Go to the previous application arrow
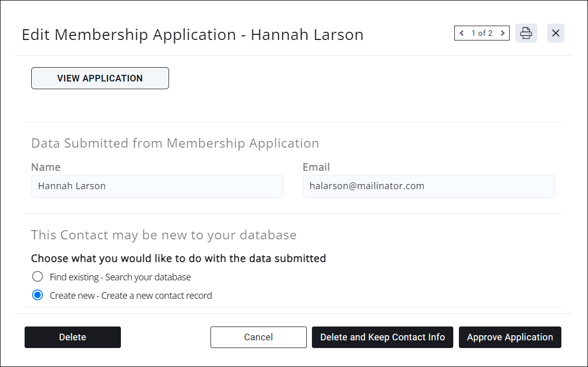The height and width of the screenshot is (367, 588). pyautogui.click(x=461, y=33)
